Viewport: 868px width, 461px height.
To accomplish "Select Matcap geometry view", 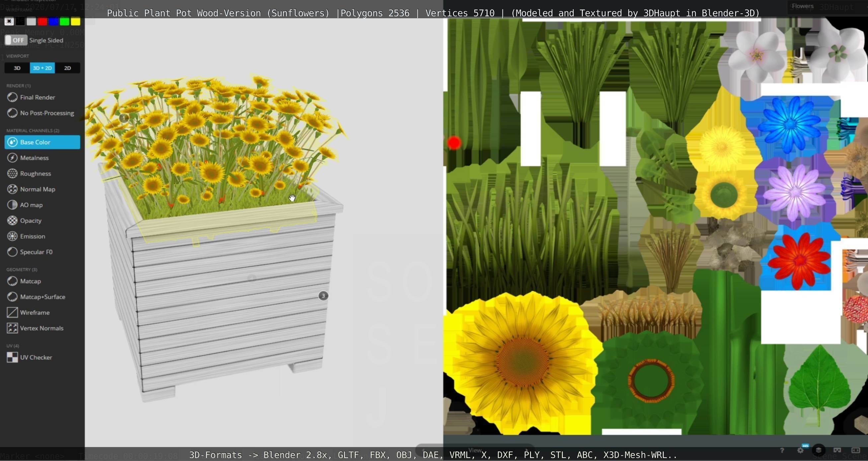I will [42, 281].
